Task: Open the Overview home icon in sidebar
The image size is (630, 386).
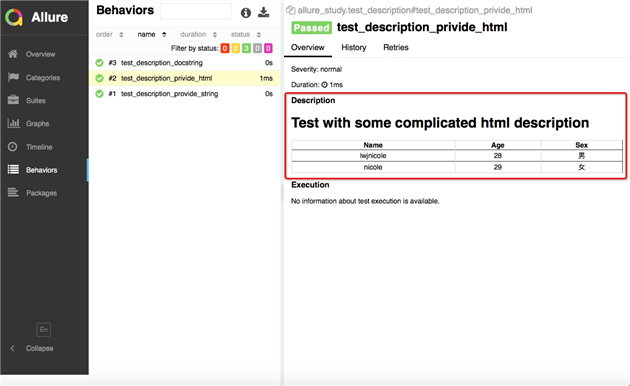Action: pyautogui.click(x=13, y=54)
